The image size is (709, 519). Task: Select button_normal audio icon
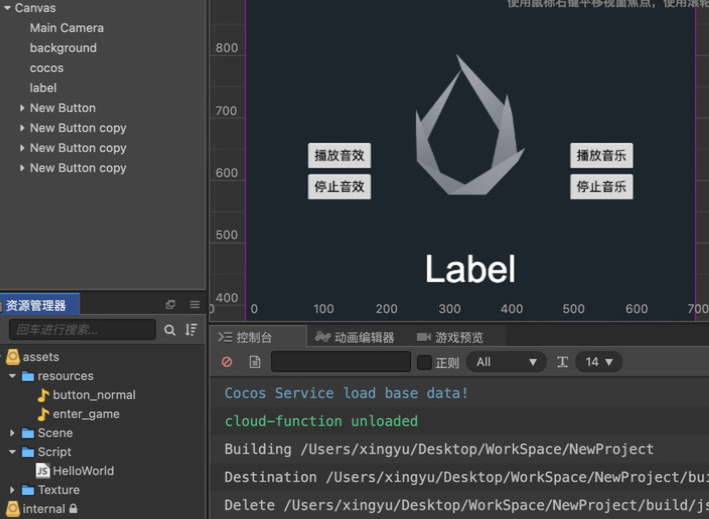(43, 395)
